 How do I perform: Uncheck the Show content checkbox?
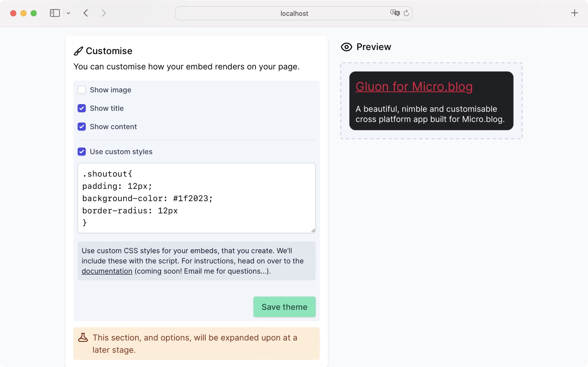82,127
